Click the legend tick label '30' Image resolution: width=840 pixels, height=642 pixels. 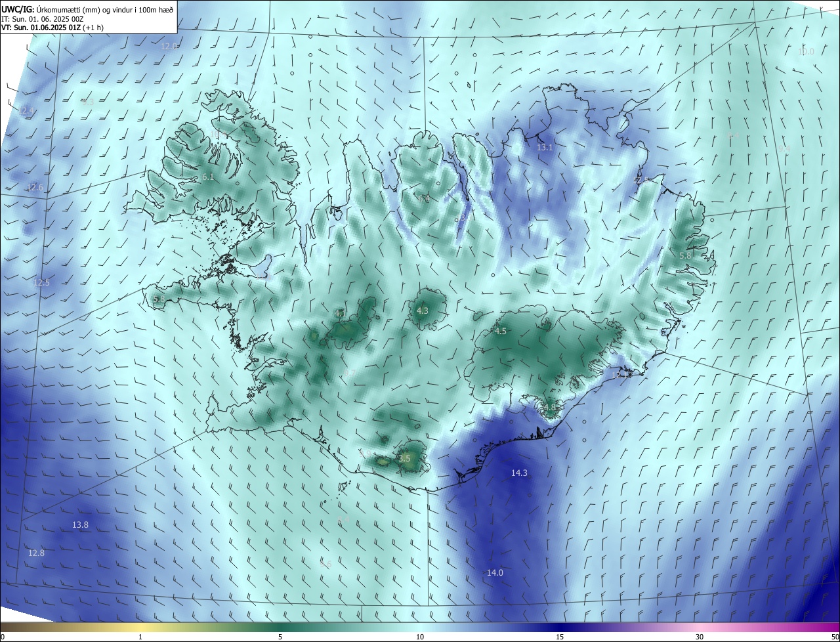click(700, 637)
